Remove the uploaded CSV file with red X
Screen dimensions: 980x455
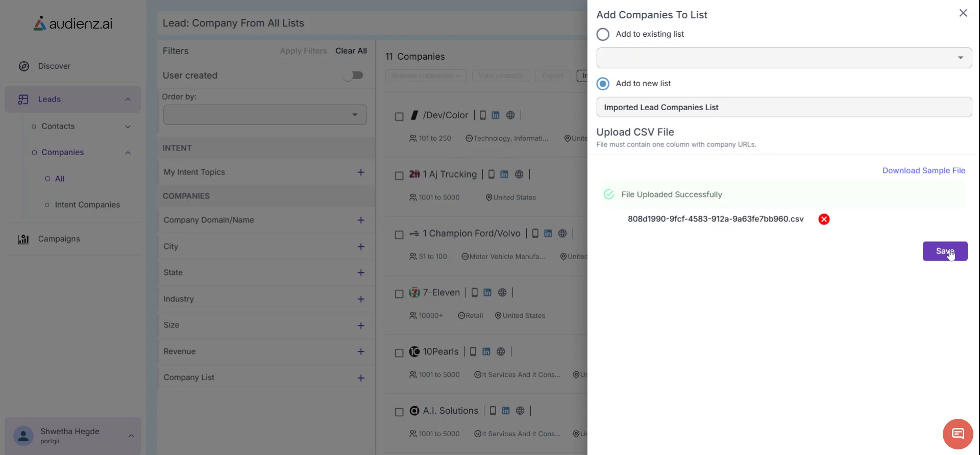(824, 219)
